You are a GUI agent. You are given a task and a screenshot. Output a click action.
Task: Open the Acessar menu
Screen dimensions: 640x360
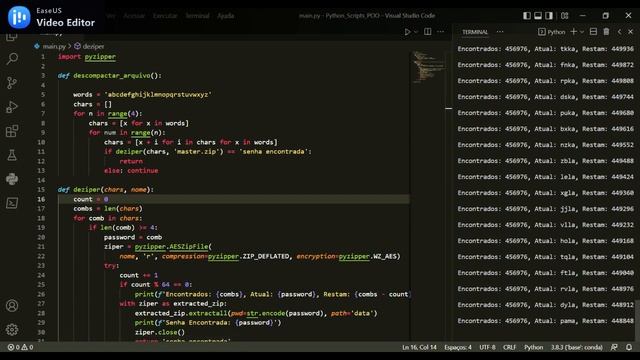click(134, 16)
